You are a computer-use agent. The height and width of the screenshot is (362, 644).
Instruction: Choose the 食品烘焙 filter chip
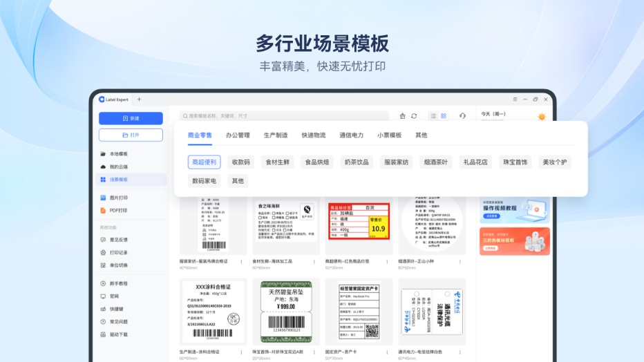317,162
